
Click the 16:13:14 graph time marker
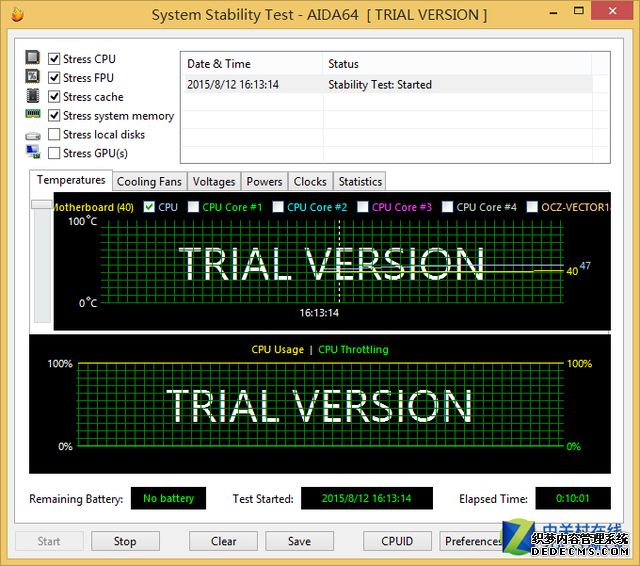319,313
